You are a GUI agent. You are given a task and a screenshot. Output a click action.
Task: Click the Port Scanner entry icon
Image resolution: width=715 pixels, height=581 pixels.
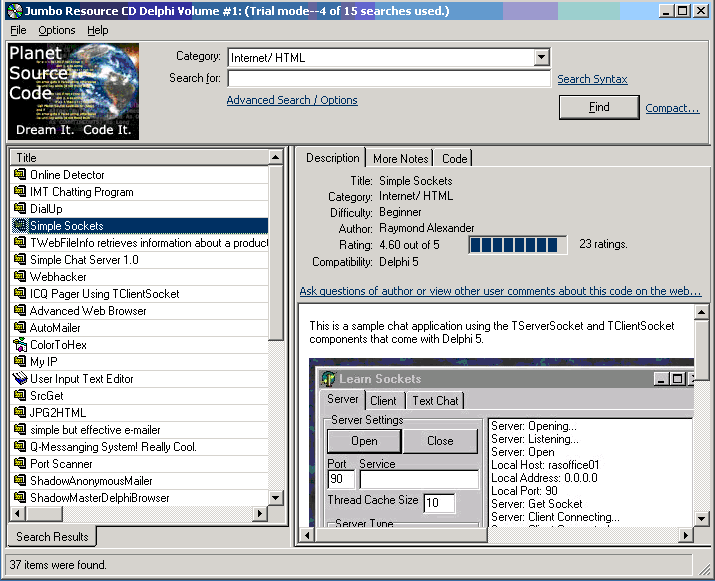tap(20, 463)
